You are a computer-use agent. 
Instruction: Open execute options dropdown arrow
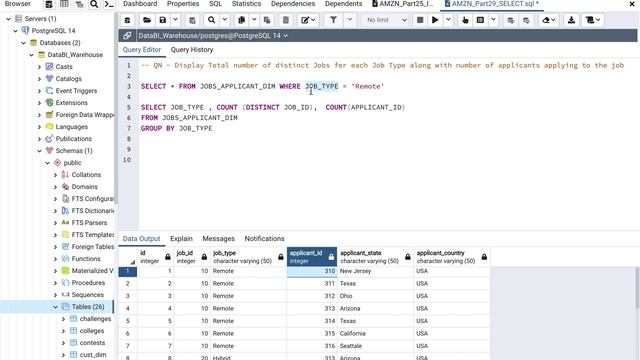click(x=448, y=20)
